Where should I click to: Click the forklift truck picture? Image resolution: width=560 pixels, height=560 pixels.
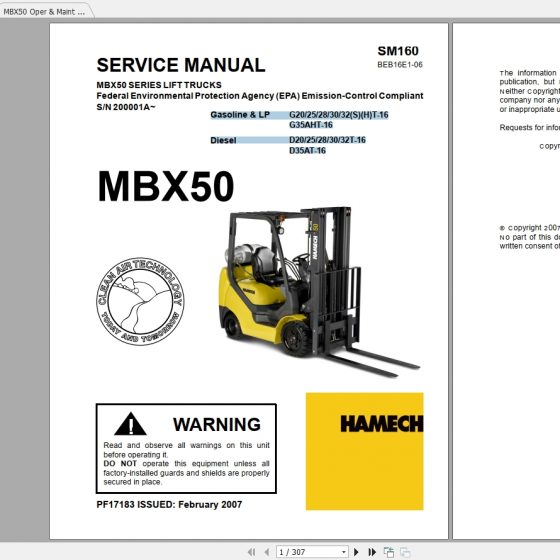[319, 291]
